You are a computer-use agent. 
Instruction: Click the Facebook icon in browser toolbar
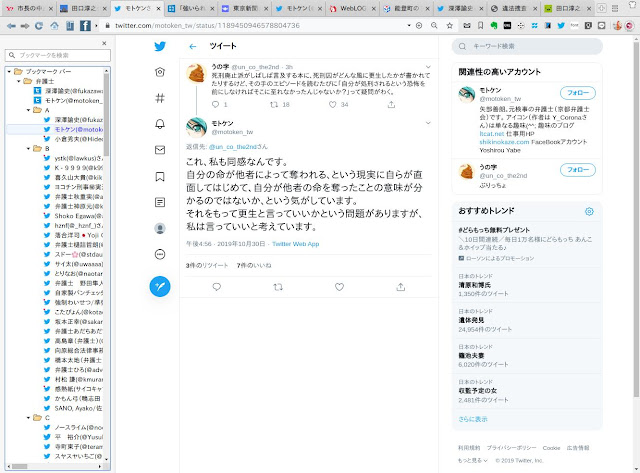85,26
